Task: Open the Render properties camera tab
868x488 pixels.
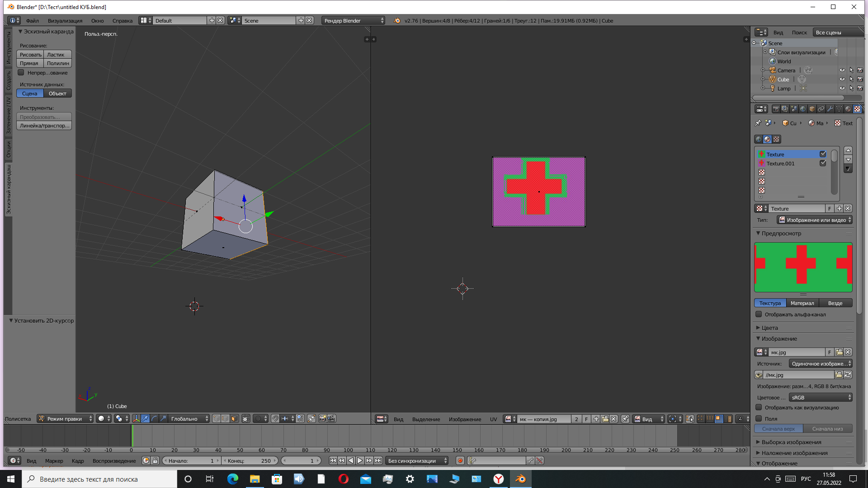Action: tap(776, 109)
